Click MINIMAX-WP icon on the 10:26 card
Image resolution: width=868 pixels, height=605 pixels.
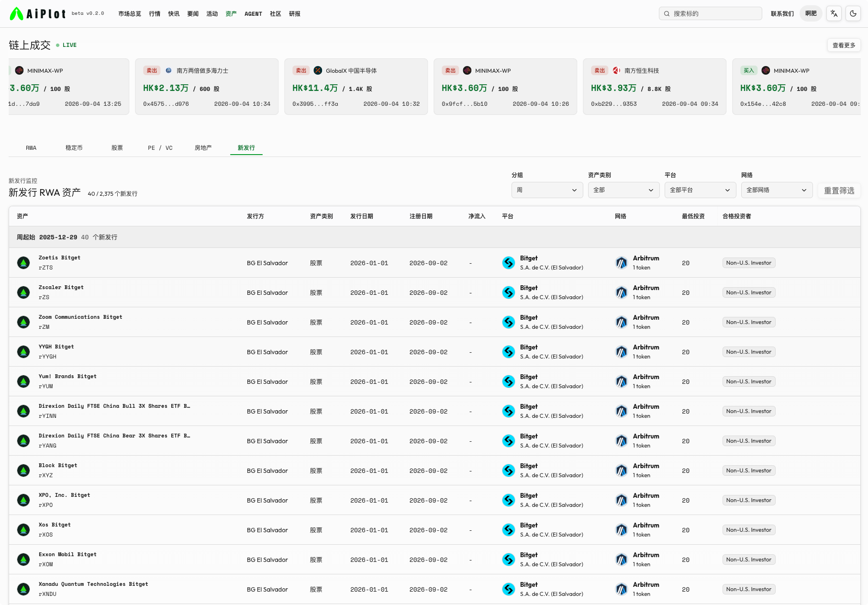click(x=467, y=70)
